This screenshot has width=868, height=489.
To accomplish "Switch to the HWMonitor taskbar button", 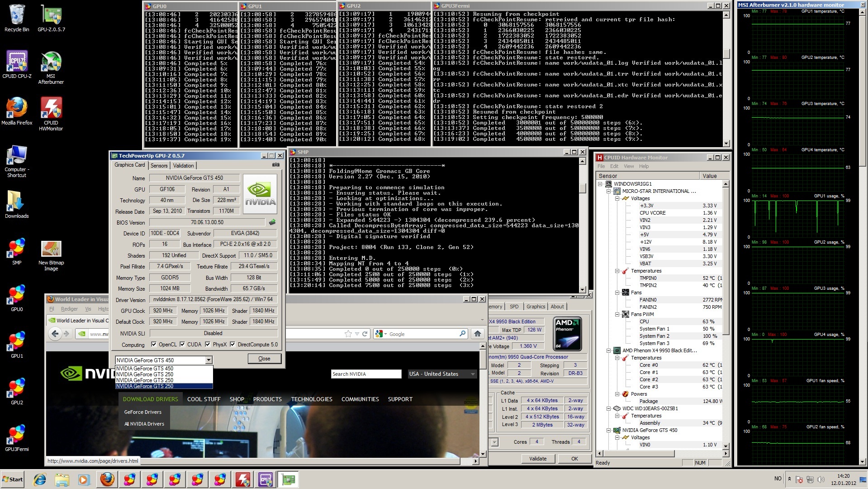I will click(243, 479).
